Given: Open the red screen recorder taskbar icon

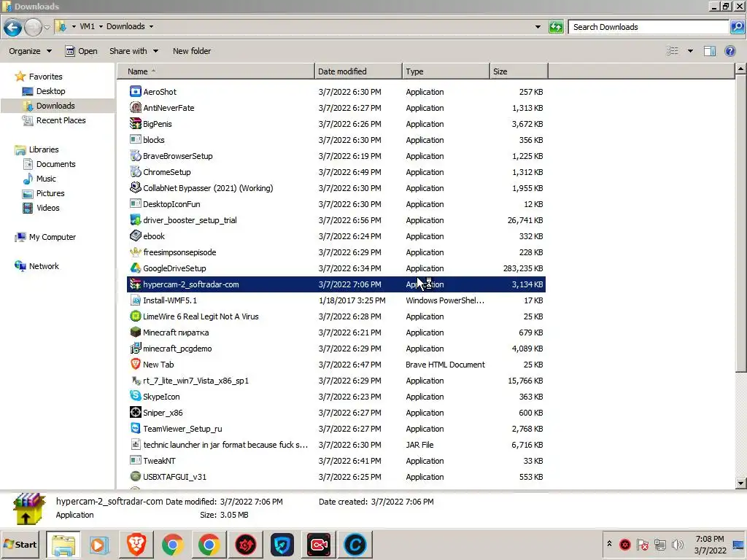Looking at the screenshot, I should click(319, 544).
